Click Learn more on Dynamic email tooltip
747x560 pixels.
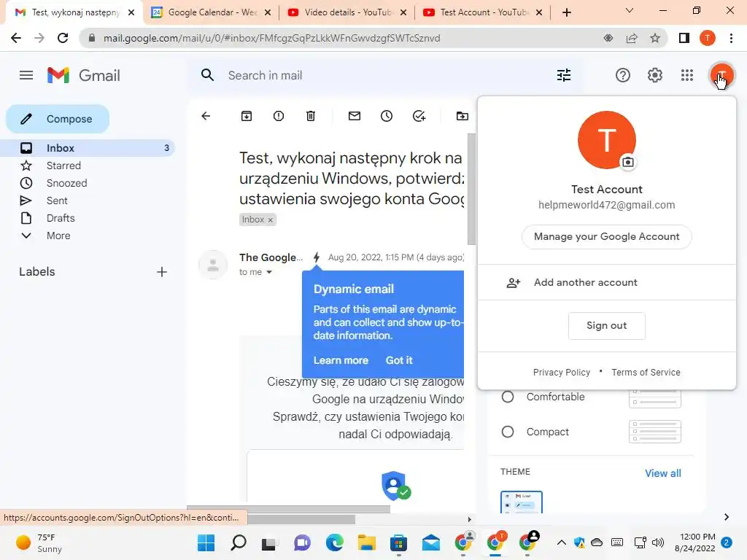[341, 360]
